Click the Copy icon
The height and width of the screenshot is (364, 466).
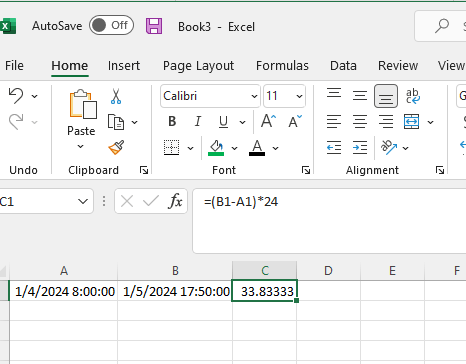pyautogui.click(x=116, y=122)
